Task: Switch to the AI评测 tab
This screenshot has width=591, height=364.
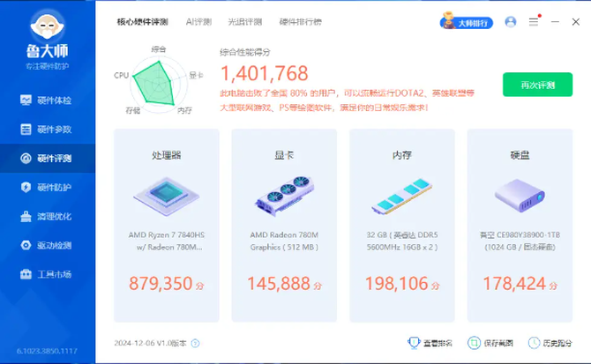Action: coord(198,22)
